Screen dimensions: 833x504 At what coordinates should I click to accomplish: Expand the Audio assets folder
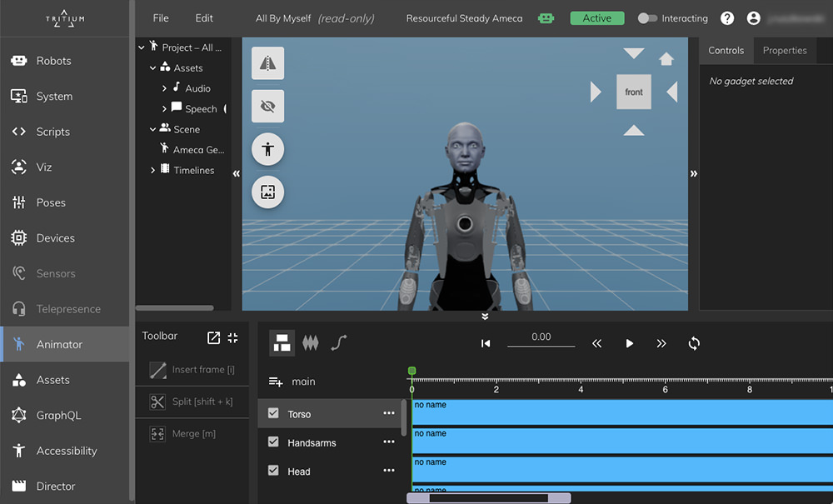[164, 88]
